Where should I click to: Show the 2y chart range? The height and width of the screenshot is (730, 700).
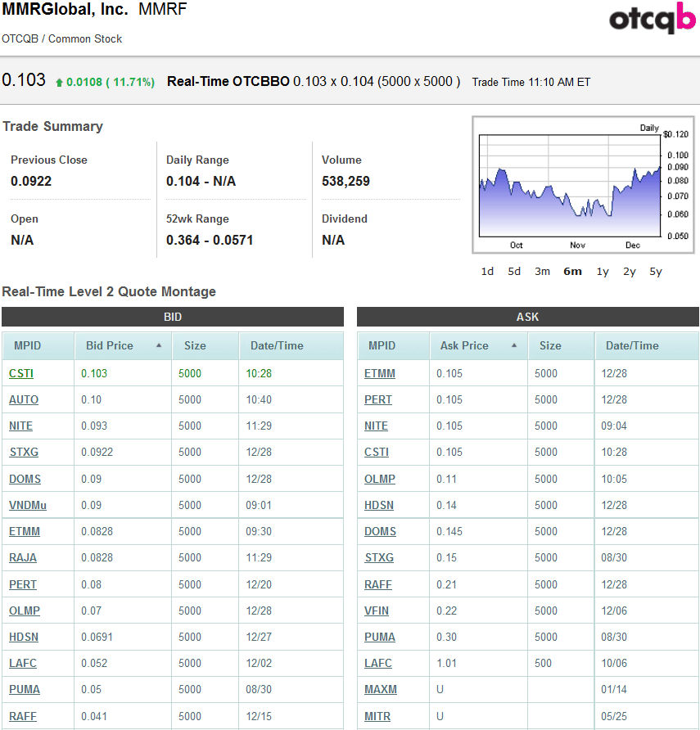[629, 272]
